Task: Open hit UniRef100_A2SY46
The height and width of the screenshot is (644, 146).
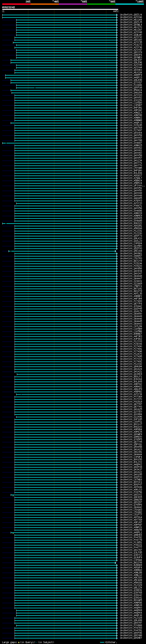Action: [131, 17]
